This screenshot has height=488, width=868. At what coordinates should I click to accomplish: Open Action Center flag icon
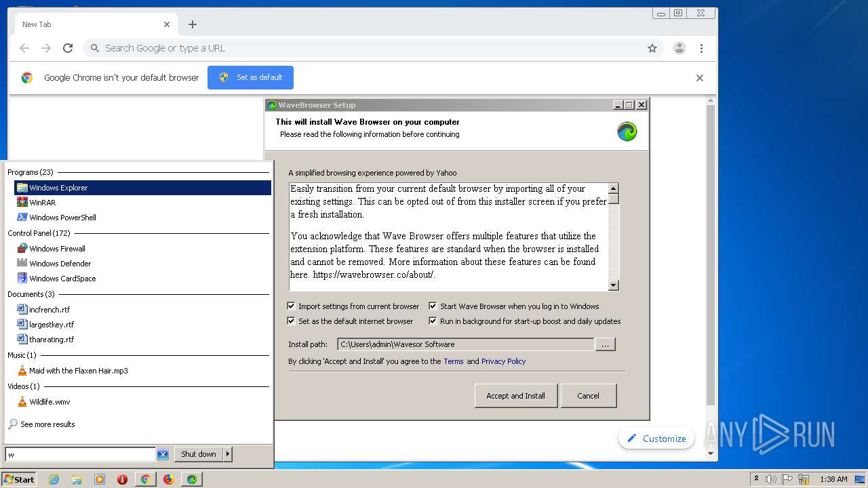click(x=787, y=479)
